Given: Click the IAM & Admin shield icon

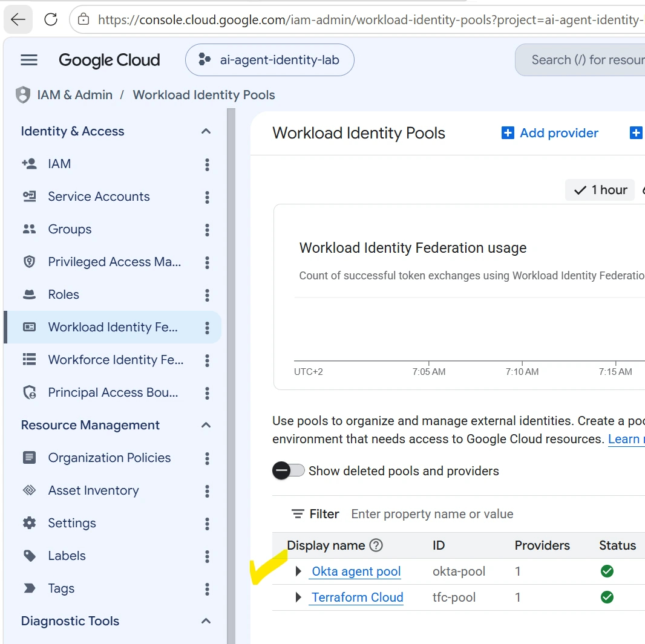Looking at the screenshot, I should (23, 95).
